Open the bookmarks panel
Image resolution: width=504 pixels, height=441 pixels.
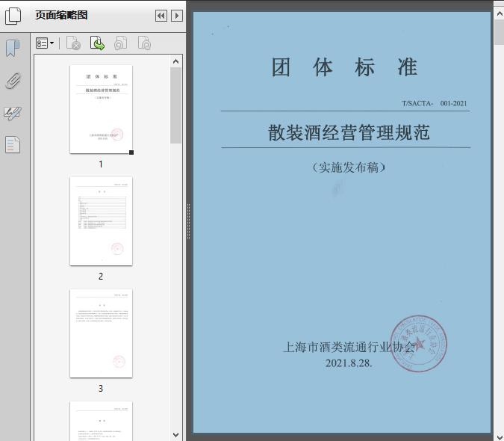(13, 49)
